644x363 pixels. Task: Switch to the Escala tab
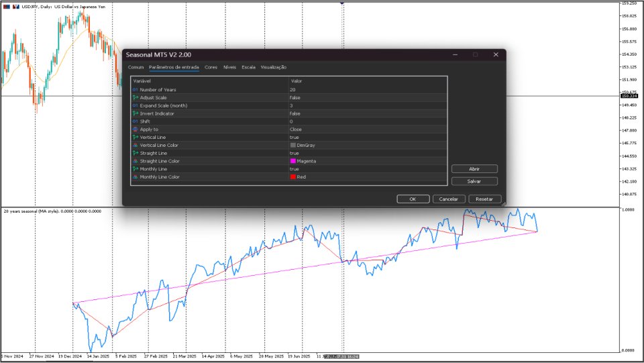248,67
